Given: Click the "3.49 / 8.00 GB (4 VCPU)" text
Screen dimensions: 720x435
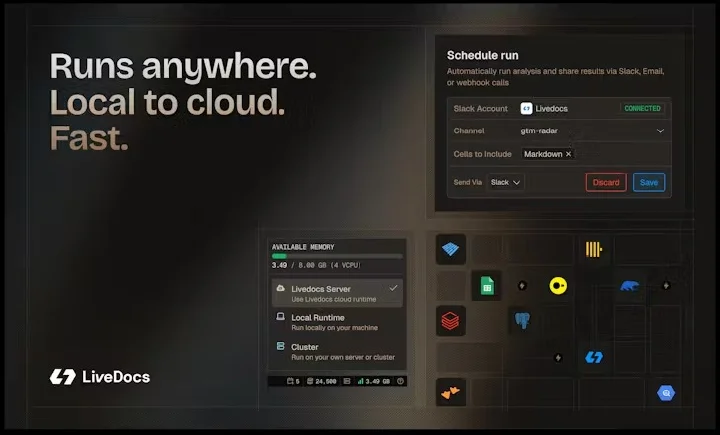Looking at the screenshot, I should click(x=316, y=265).
